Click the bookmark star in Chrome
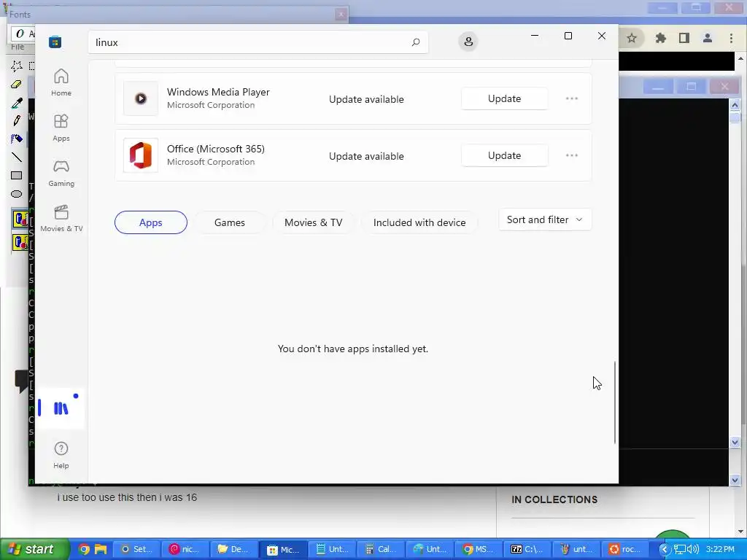The height and width of the screenshot is (560, 747). coord(632,38)
